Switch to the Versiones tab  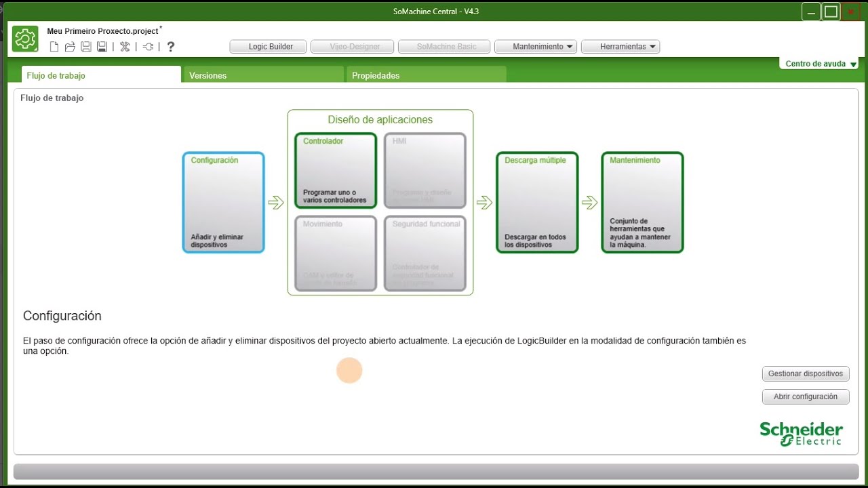pos(264,75)
